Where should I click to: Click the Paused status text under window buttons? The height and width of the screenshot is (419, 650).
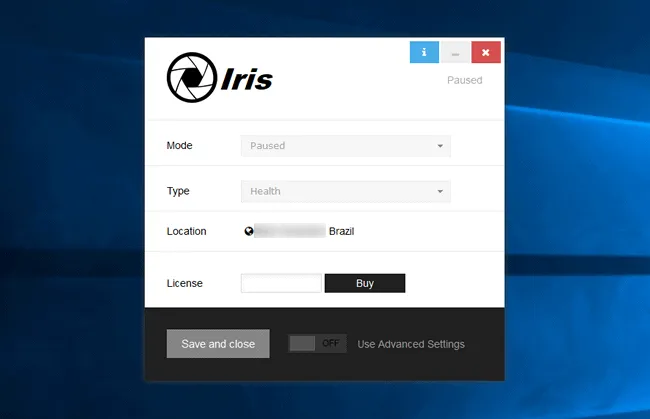pyautogui.click(x=465, y=80)
